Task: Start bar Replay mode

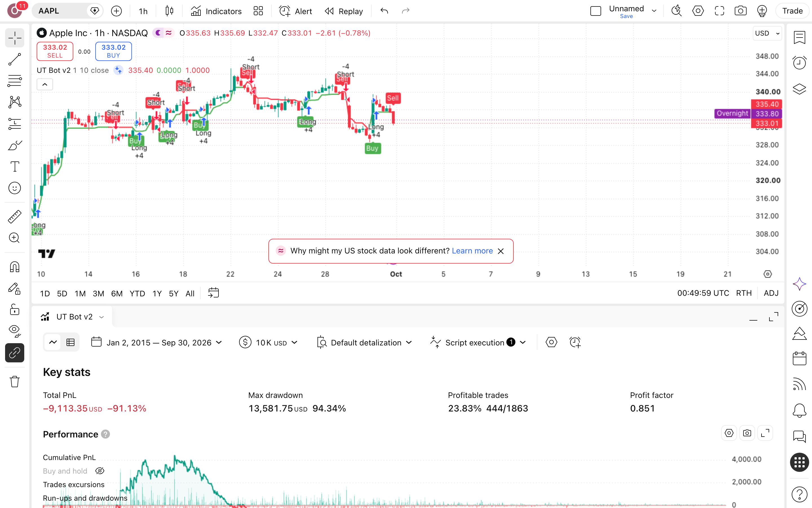Action: (344, 11)
